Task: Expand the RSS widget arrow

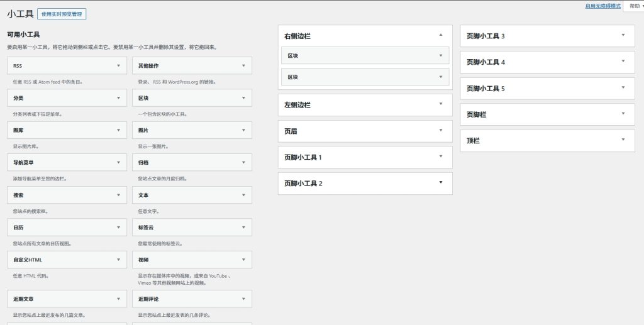Action: point(118,65)
